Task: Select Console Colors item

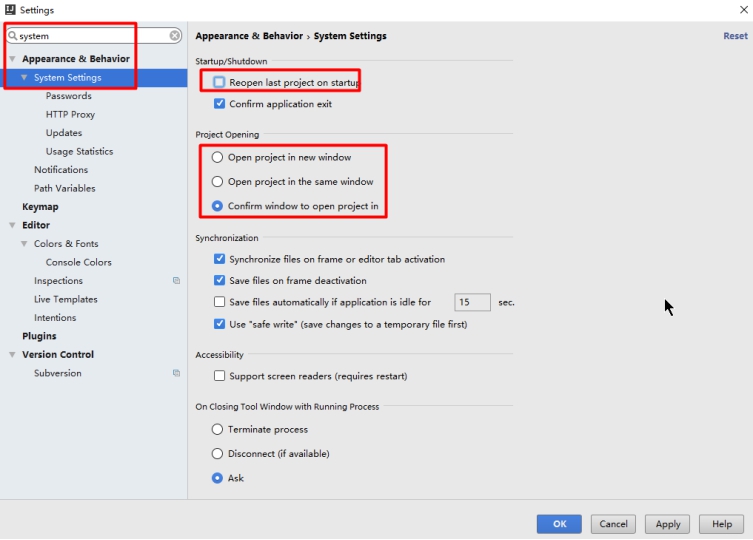Action: (79, 262)
